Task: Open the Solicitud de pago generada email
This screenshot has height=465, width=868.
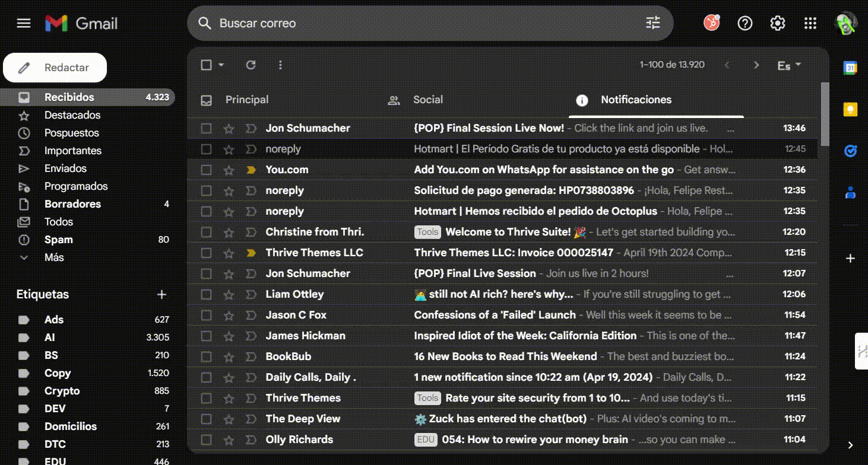Action: click(502, 190)
